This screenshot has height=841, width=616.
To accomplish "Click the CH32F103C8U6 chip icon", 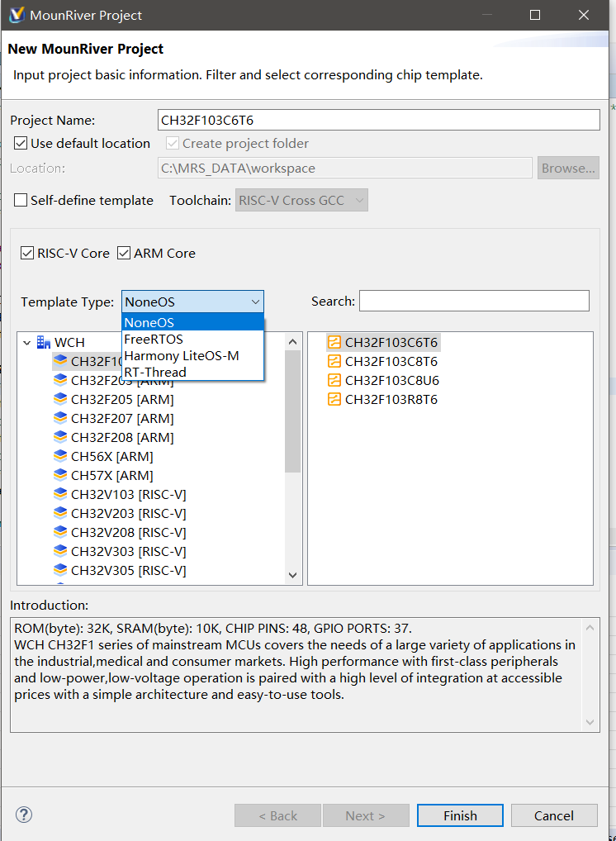I will click(334, 380).
